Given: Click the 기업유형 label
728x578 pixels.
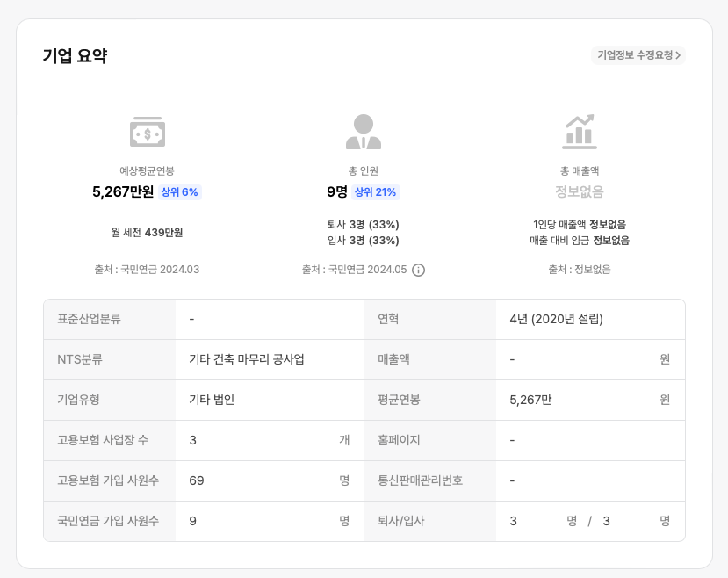Looking at the screenshot, I should (x=78, y=400).
